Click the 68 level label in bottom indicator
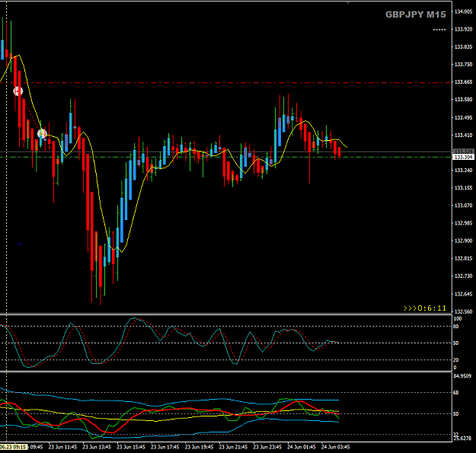 click(456, 393)
